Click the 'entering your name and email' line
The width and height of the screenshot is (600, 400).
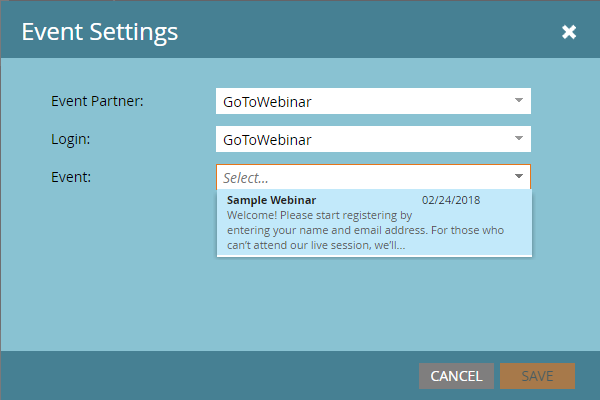coord(365,230)
